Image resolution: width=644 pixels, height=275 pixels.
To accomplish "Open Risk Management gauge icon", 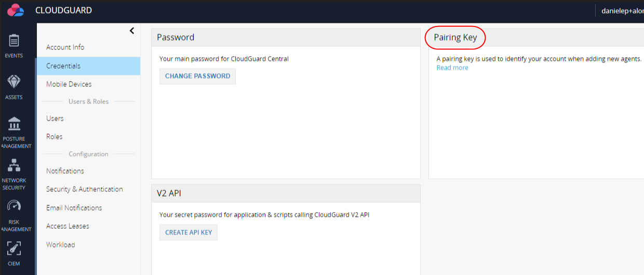I will pos(14,206).
